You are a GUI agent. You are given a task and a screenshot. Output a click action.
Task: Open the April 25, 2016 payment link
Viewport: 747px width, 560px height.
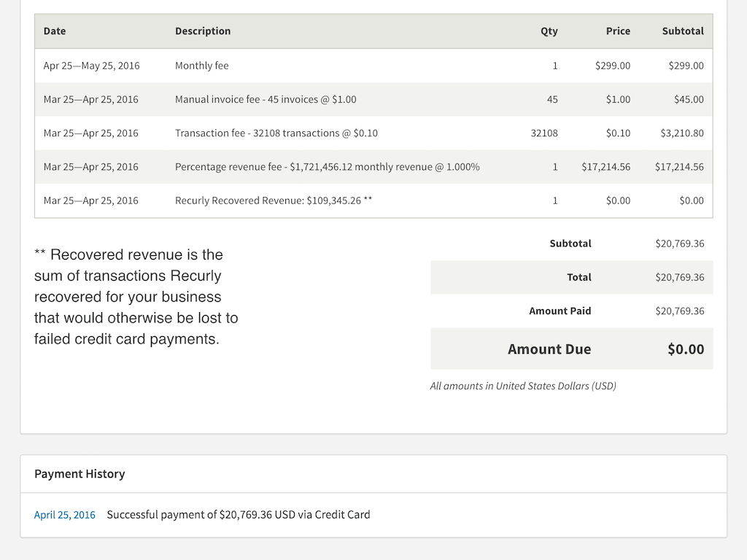[x=65, y=515]
